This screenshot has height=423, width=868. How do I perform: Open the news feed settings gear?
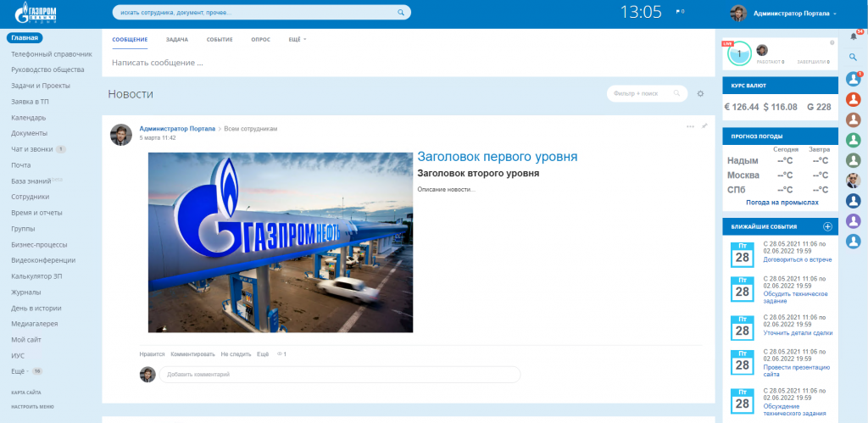pyautogui.click(x=700, y=93)
